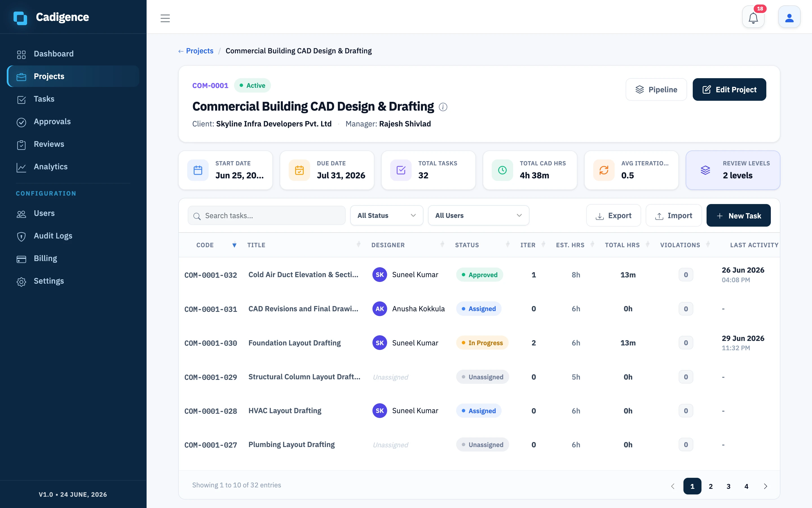Open notifications bell with 18 badge
812x508 pixels.
point(753,17)
